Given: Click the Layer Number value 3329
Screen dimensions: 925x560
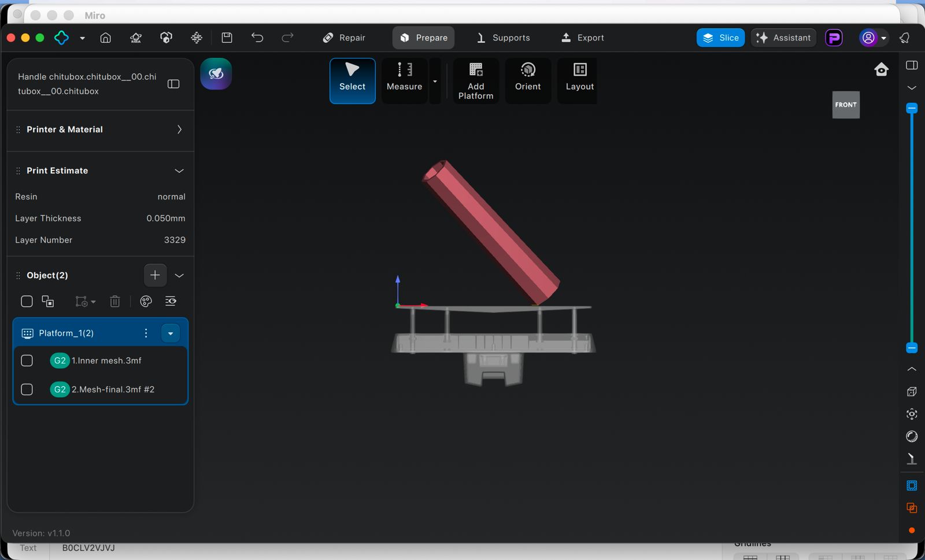Looking at the screenshot, I should [175, 240].
